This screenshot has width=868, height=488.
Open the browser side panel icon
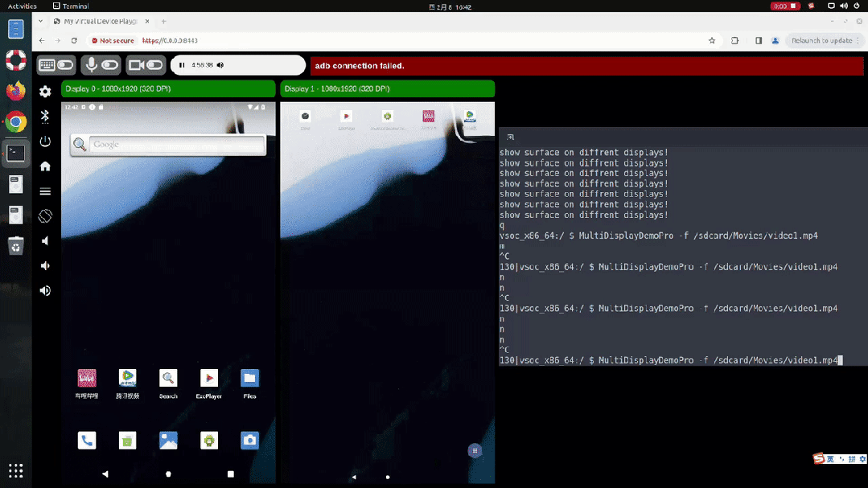[x=759, y=40]
